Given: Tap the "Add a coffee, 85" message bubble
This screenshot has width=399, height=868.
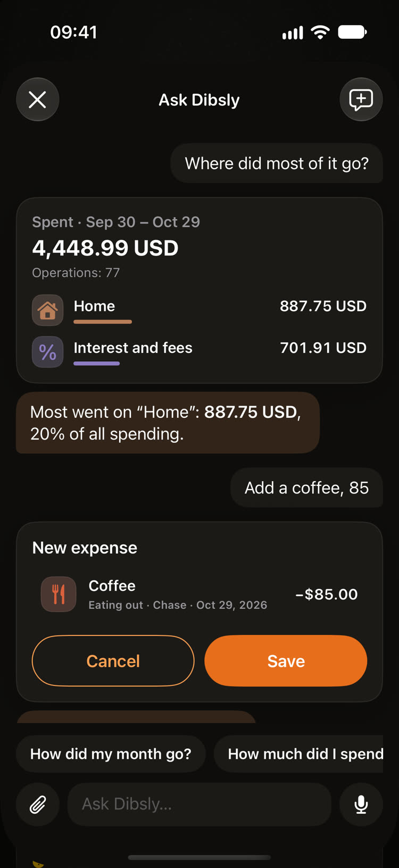Looking at the screenshot, I should pos(306,487).
